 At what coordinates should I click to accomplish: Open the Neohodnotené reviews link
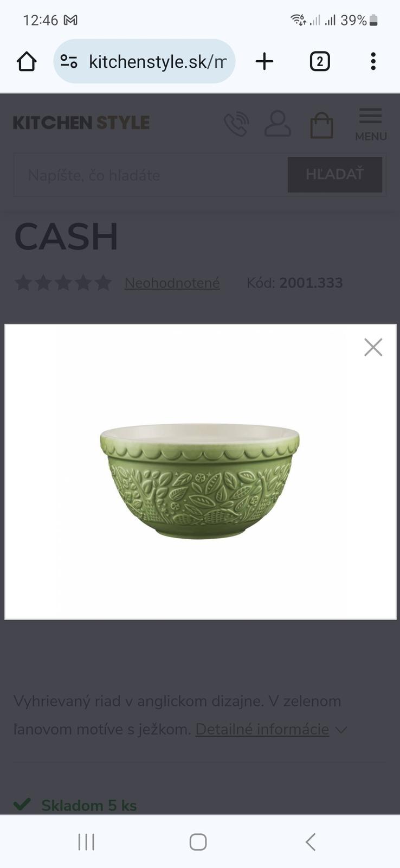click(172, 283)
